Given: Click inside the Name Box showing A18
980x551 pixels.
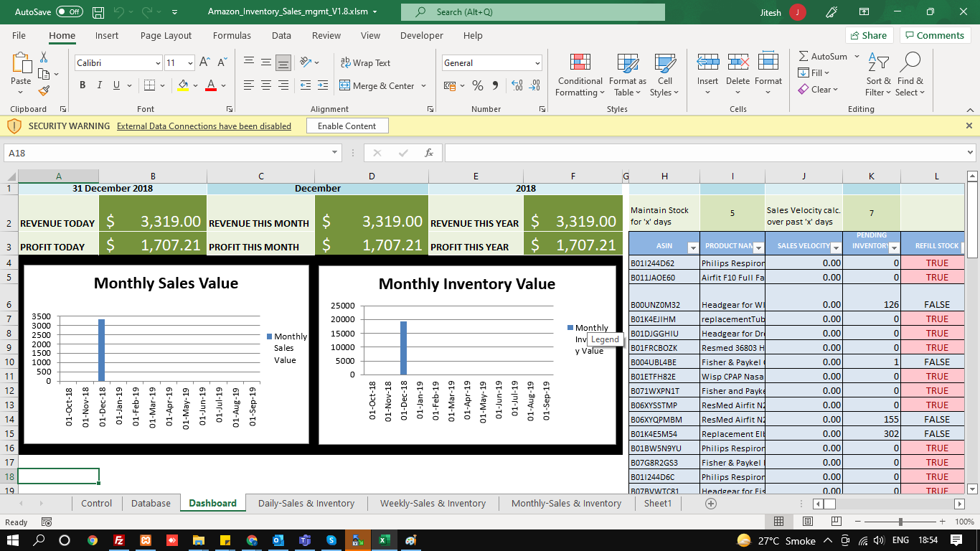Looking at the screenshot, I should pos(165,153).
